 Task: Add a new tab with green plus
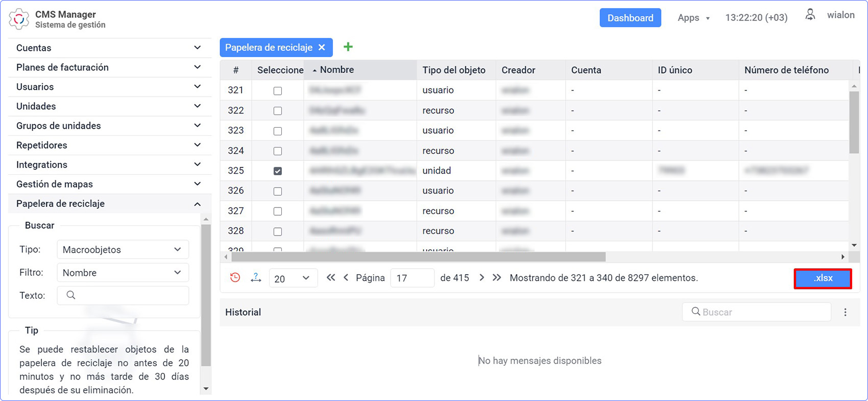tap(348, 47)
